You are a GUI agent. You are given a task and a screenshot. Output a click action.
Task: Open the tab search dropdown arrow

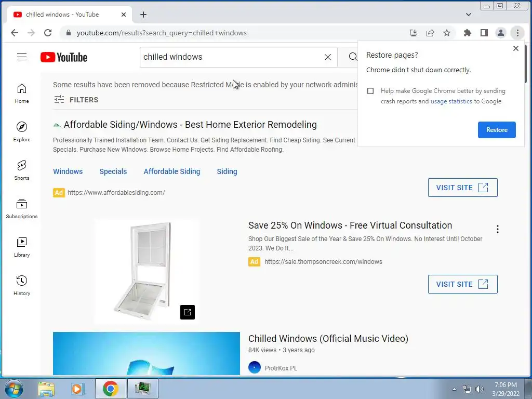pos(469,15)
